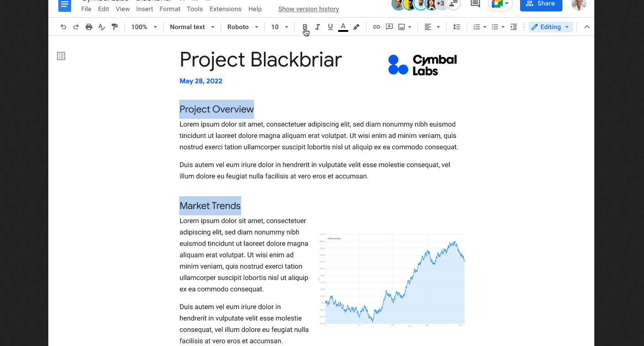Switch mode using the Editing dropdown

tap(551, 27)
